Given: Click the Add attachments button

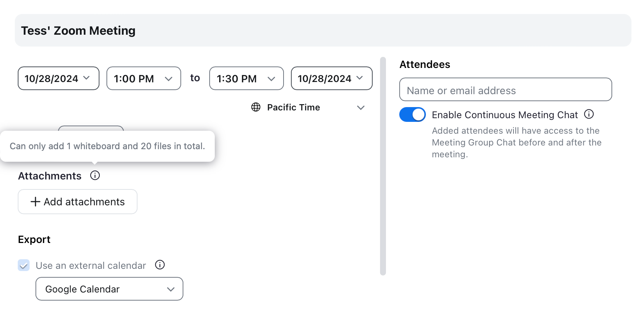Looking at the screenshot, I should click(78, 202).
